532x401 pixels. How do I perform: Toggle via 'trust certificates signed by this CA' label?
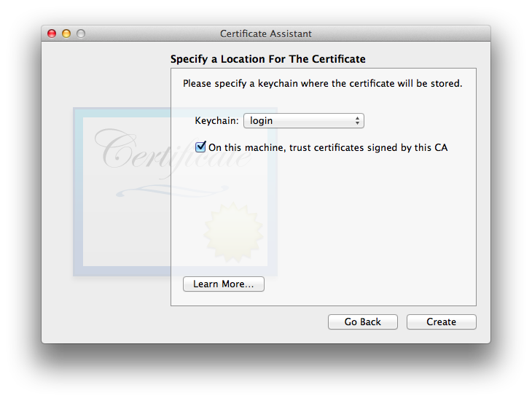[x=328, y=148]
